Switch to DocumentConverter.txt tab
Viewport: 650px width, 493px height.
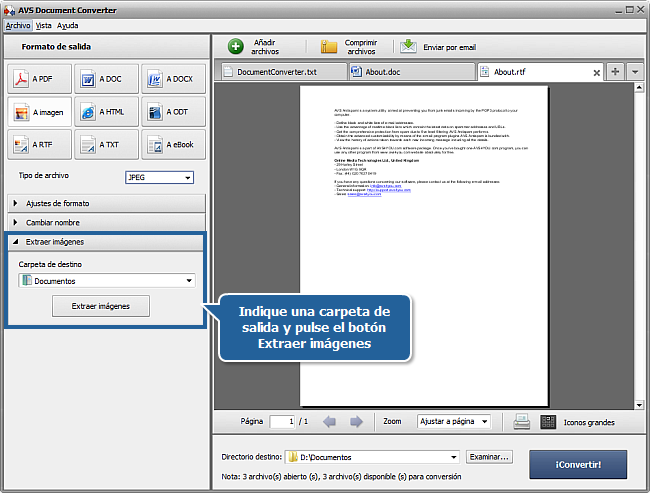click(284, 72)
